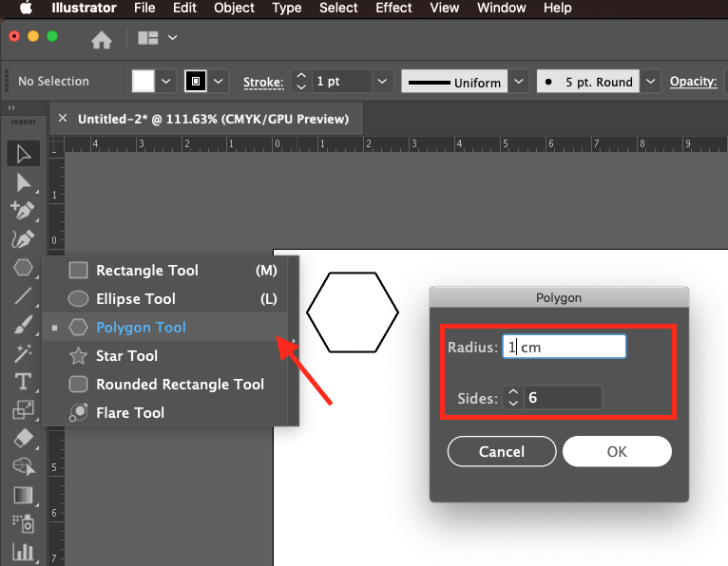The width and height of the screenshot is (728, 566).
Task: Open the Help menu
Action: 558,8
